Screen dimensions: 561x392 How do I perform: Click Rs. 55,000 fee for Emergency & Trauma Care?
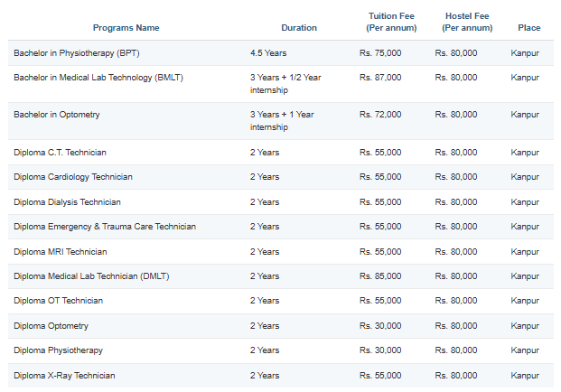point(380,227)
